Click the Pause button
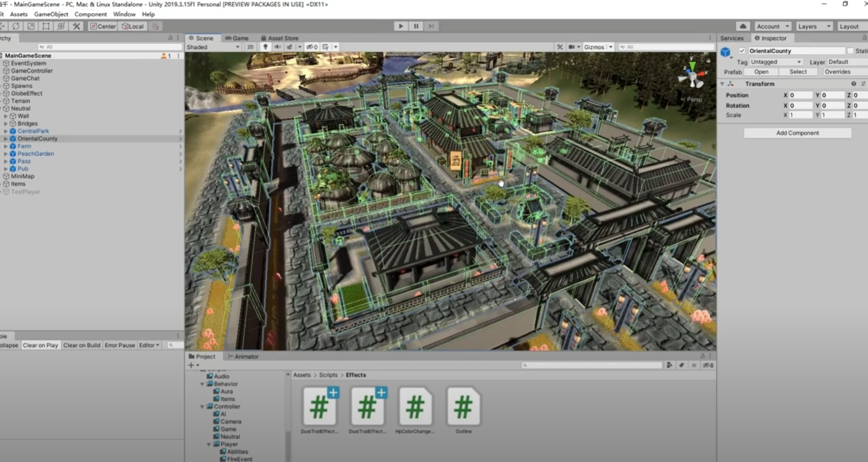Image resolution: width=868 pixels, height=462 pixels. [x=416, y=26]
